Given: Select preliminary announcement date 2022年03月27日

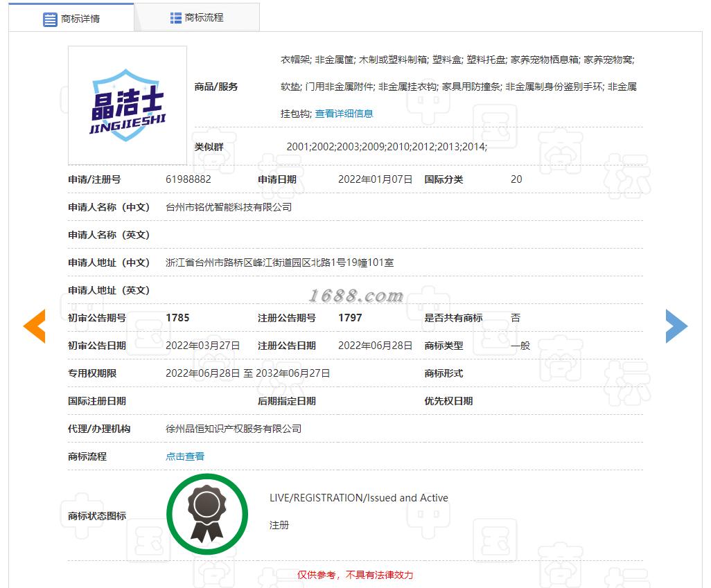Looking at the screenshot, I should click(x=202, y=346).
